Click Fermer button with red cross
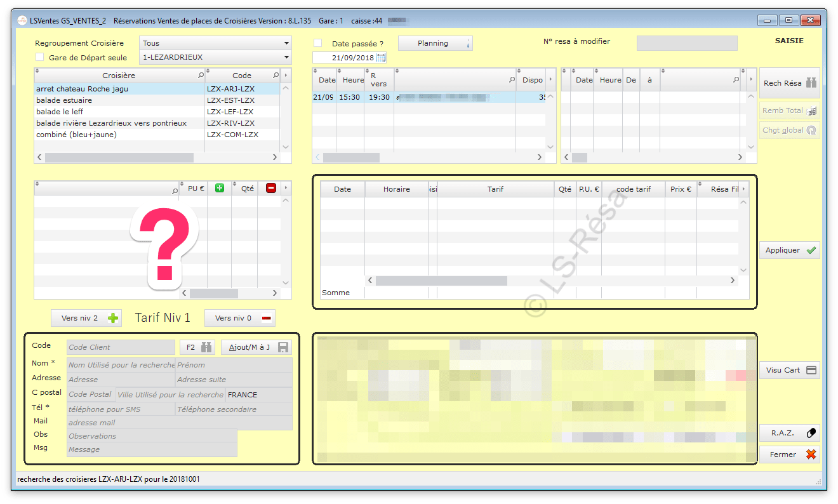Image resolution: width=838 pixels, height=504 pixels. point(789,454)
